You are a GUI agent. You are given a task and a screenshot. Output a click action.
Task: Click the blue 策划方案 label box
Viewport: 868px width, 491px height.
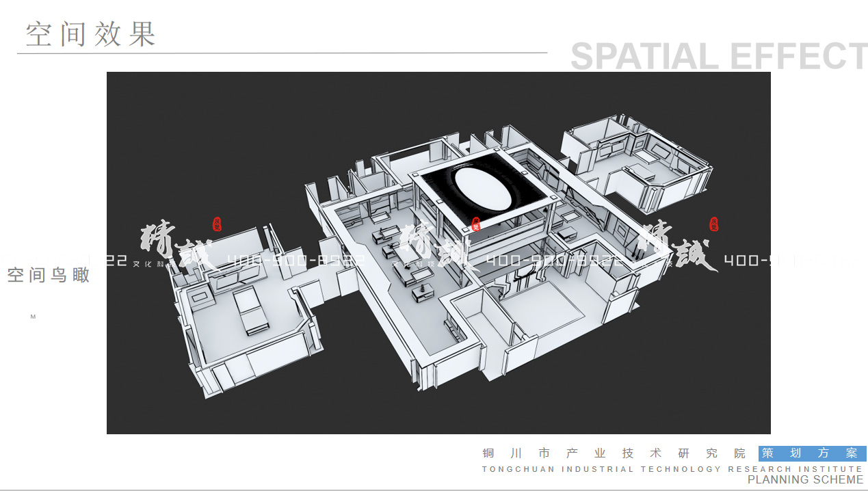[x=812, y=453]
